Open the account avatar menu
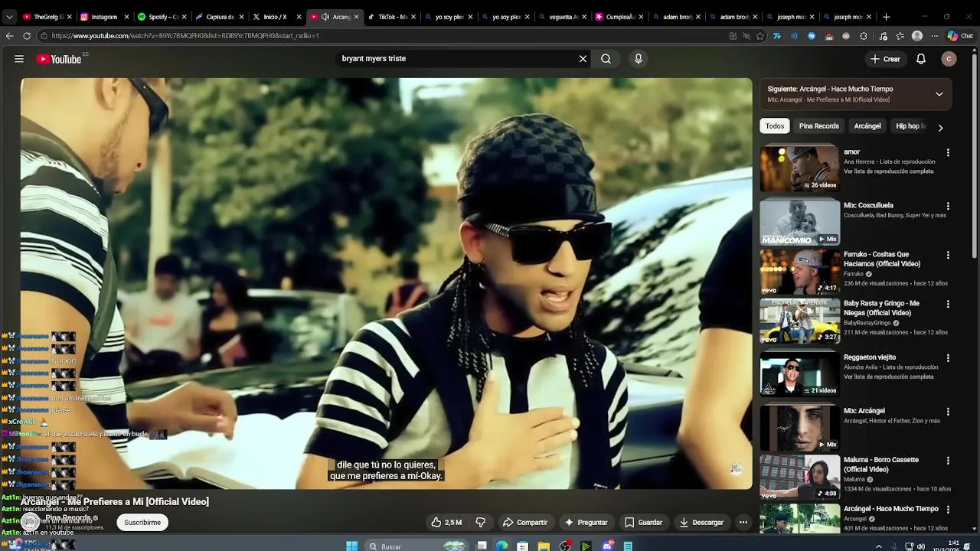The image size is (980, 551). (949, 59)
